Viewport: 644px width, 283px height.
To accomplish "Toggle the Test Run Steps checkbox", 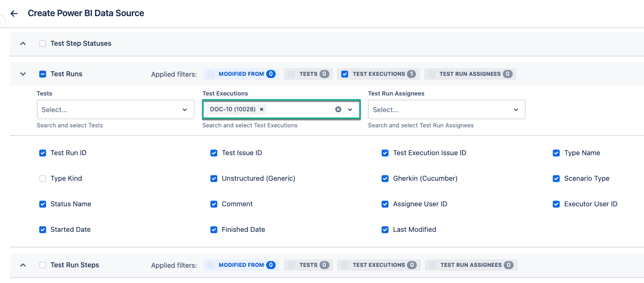I will [43, 265].
